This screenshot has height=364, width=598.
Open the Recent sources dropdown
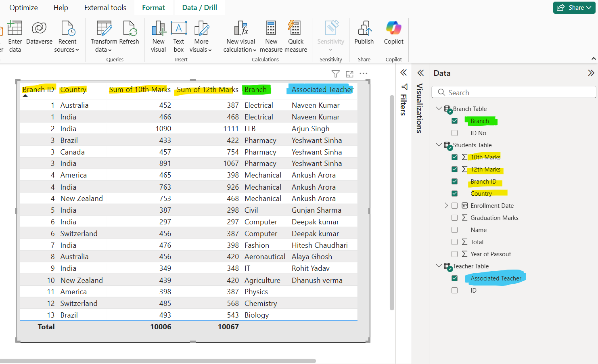pyautogui.click(x=67, y=45)
